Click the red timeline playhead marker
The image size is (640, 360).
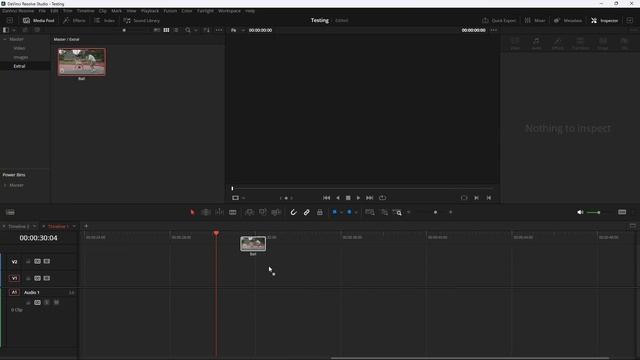click(216, 233)
